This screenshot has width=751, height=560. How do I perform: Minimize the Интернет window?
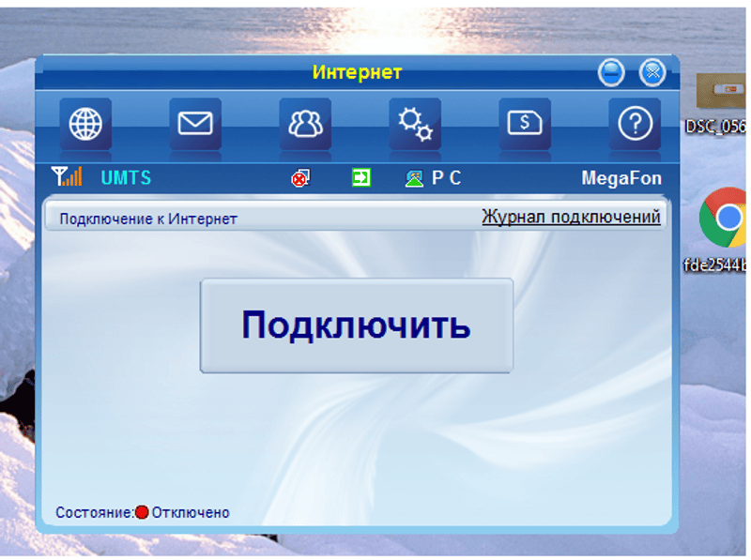[x=611, y=73]
